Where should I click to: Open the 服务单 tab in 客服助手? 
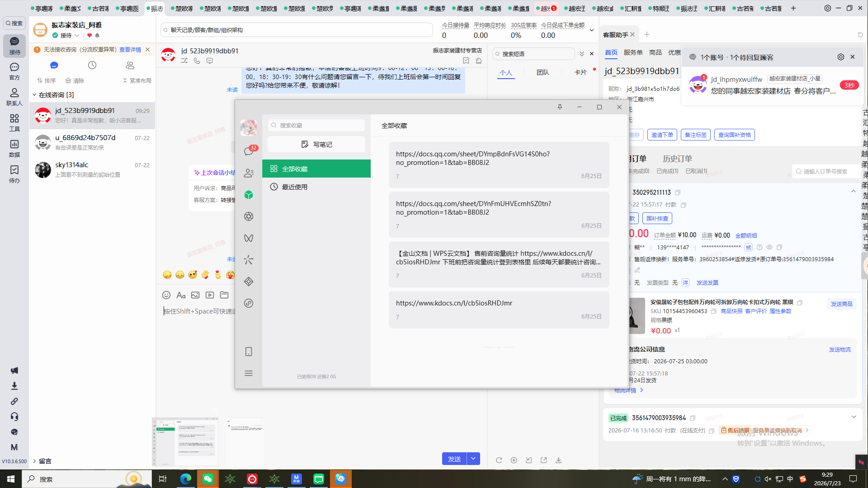(633, 52)
